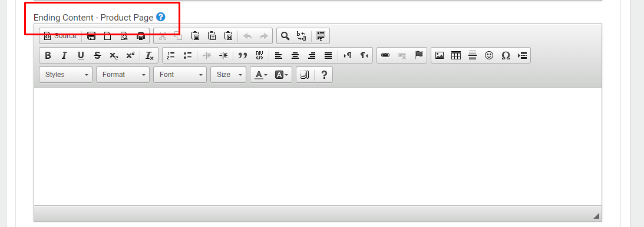Click the Increase Indent icon
The image size is (644, 227).
point(223,55)
